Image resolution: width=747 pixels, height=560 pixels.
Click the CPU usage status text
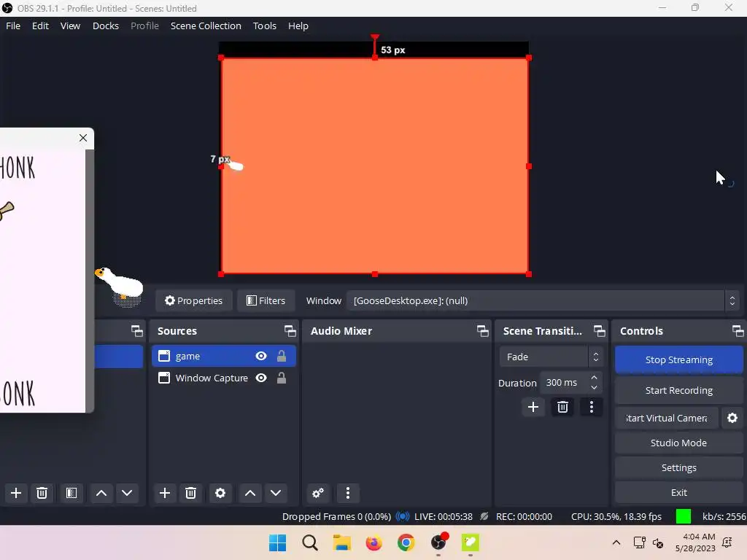click(616, 517)
